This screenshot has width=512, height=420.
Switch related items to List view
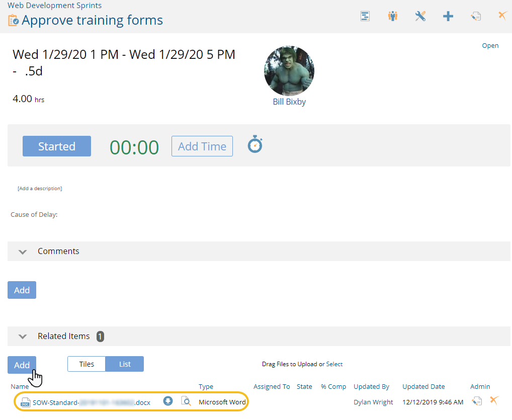(125, 364)
